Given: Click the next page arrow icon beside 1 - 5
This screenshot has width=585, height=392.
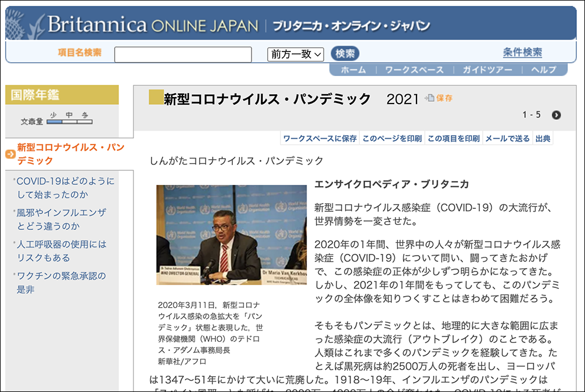Looking at the screenshot, I should point(556,115).
